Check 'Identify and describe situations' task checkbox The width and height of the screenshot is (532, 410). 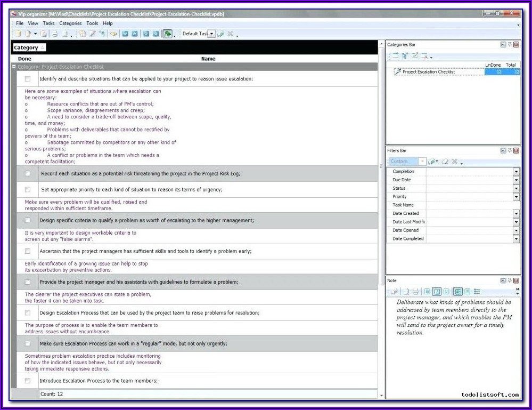(x=28, y=79)
